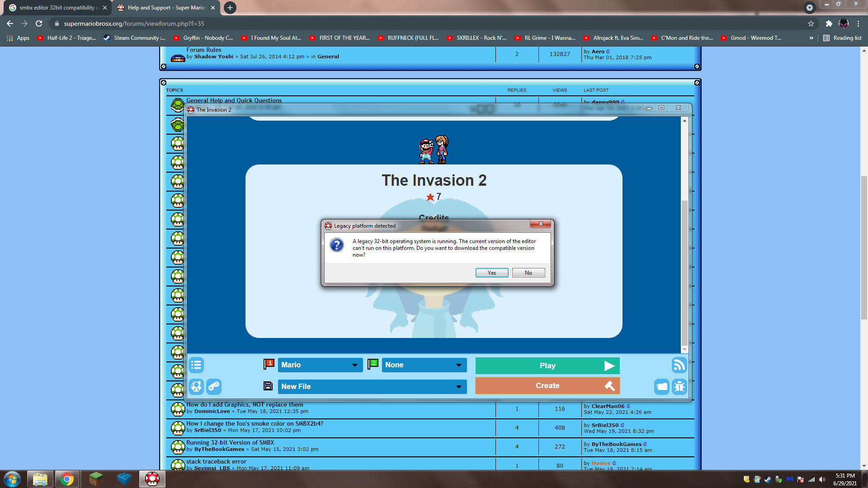Screen dimensions: 868x488
Task: Open Chrome three-dot menu
Action: click(x=858, y=23)
